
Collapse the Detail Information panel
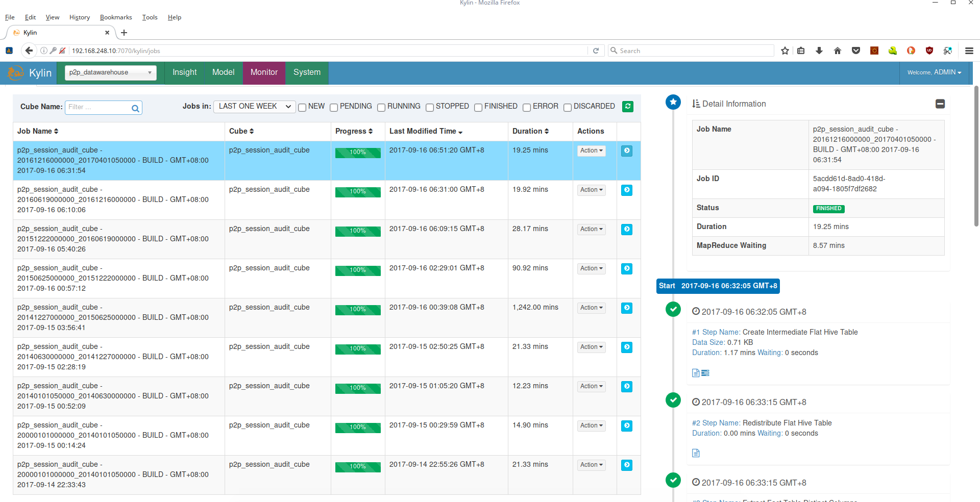pyautogui.click(x=940, y=104)
